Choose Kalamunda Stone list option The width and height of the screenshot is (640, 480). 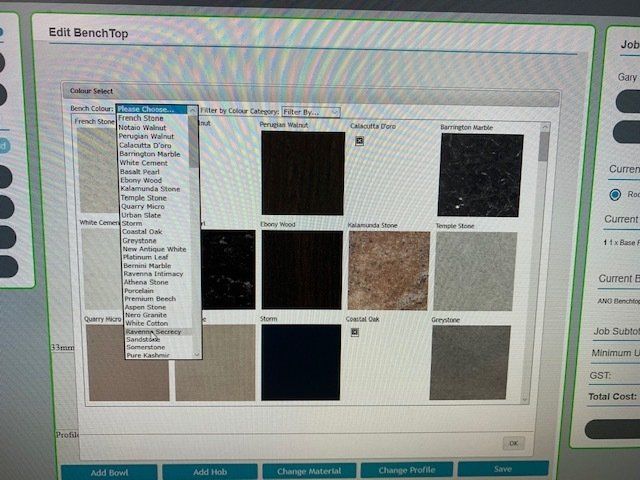[150, 189]
